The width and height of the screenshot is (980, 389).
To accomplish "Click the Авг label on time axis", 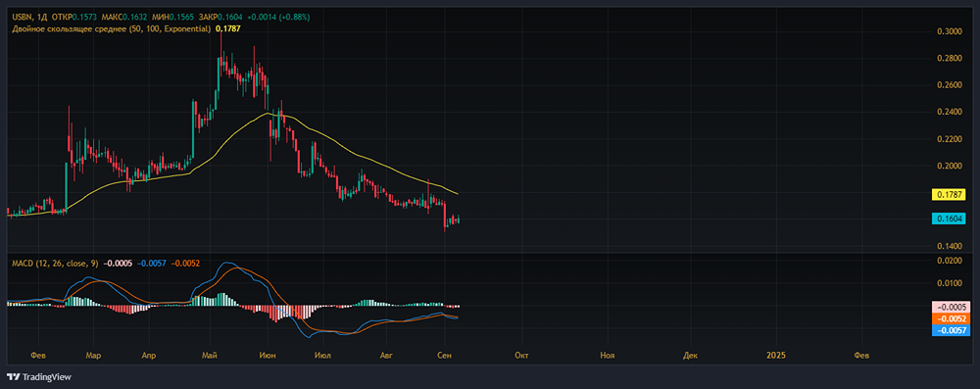I will coord(387,356).
